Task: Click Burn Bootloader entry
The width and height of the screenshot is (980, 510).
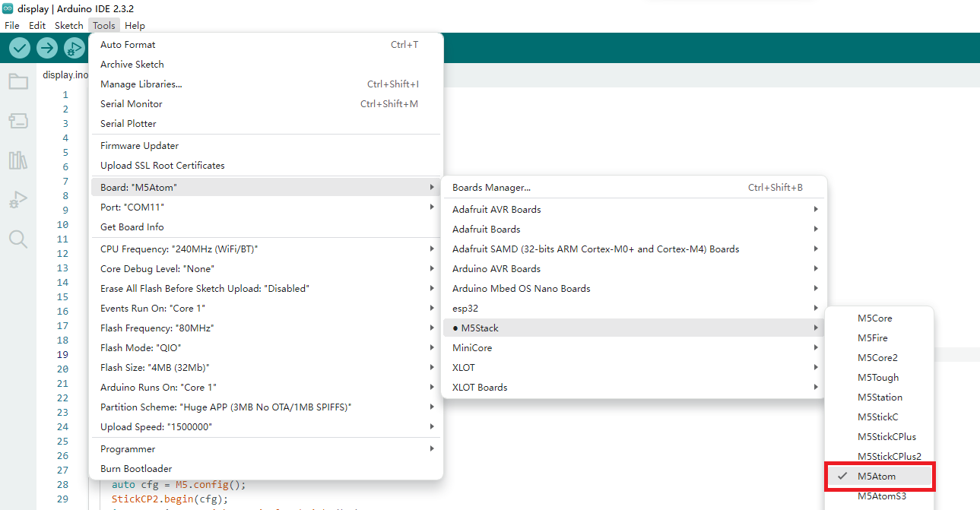Action: 136,469
